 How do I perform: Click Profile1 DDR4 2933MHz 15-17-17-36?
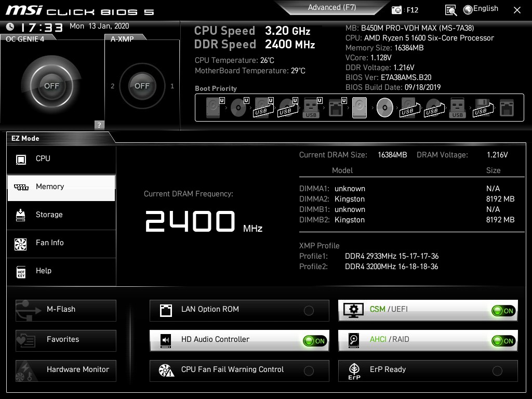(x=369, y=256)
